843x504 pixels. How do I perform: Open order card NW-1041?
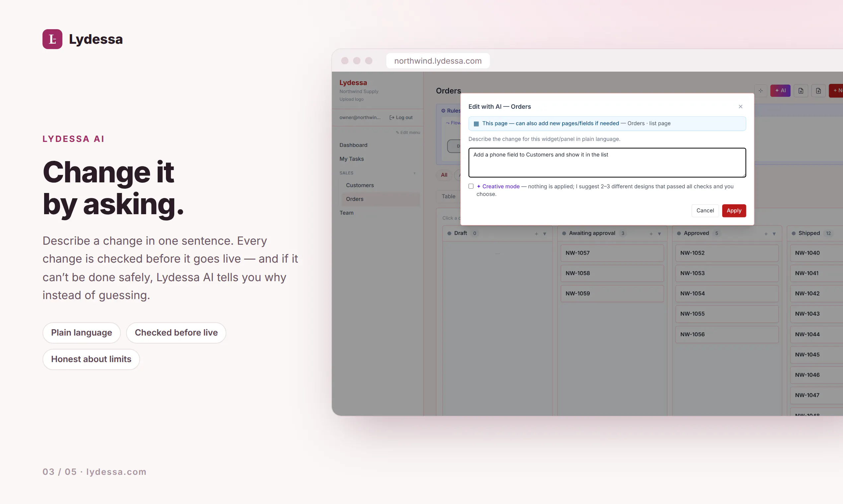(816, 274)
